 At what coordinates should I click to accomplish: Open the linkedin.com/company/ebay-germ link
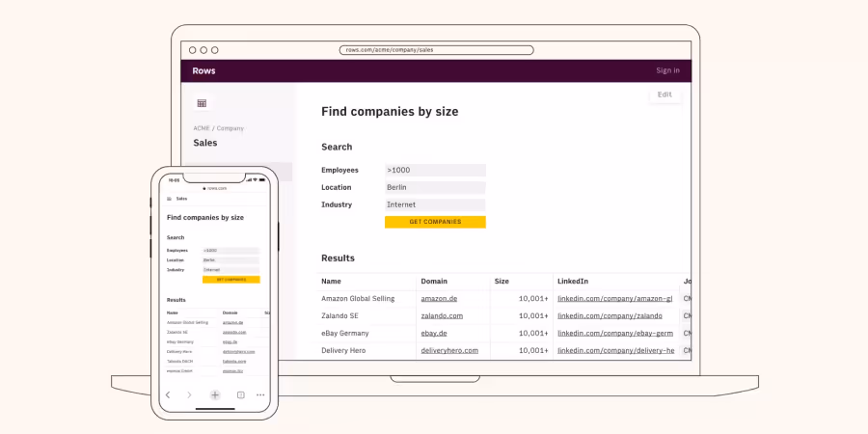pos(615,334)
